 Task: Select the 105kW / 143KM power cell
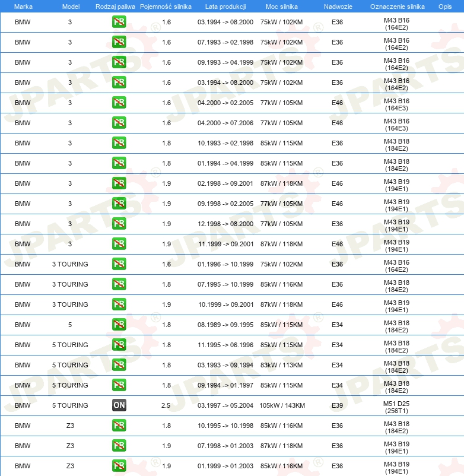(x=282, y=405)
